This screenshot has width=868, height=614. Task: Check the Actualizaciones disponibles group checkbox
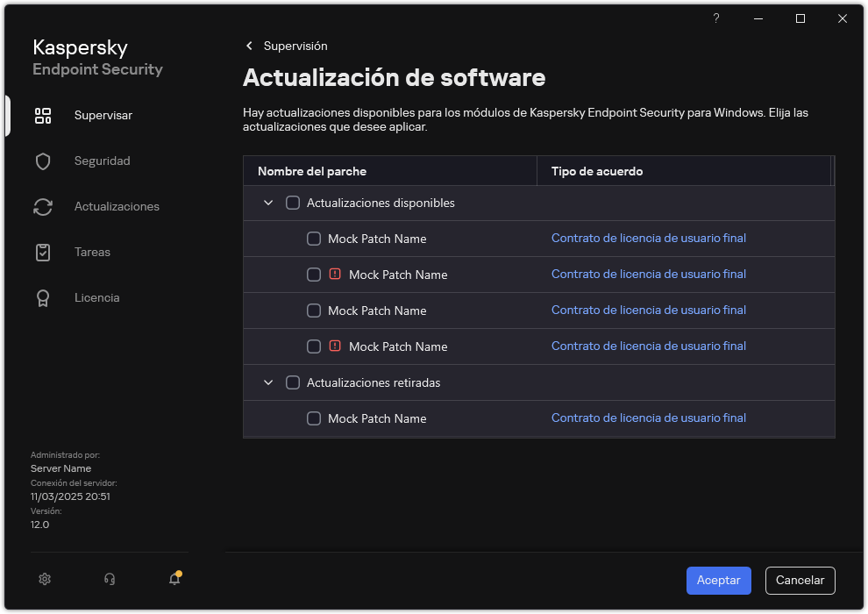(x=293, y=202)
